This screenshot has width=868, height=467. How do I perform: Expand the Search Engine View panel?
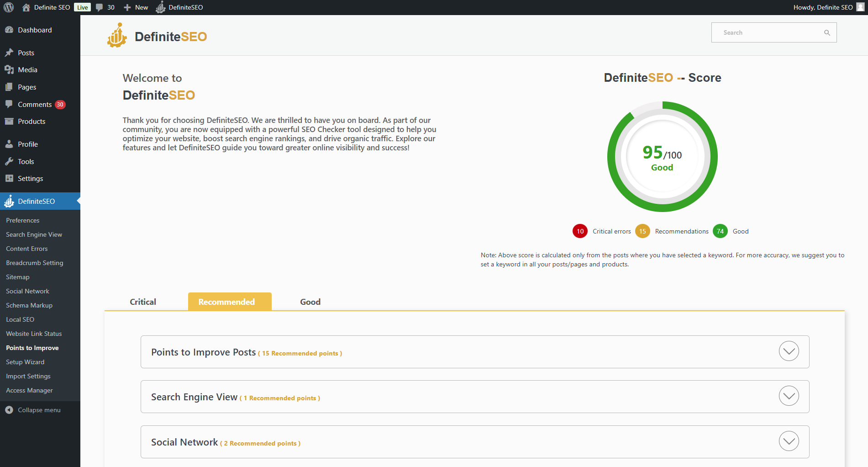[x=789, y=396]
